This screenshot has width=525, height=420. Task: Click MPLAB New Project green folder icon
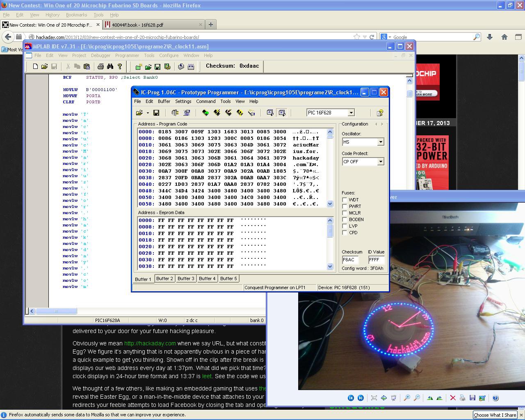pyautogui.click(x=139, y=66)
